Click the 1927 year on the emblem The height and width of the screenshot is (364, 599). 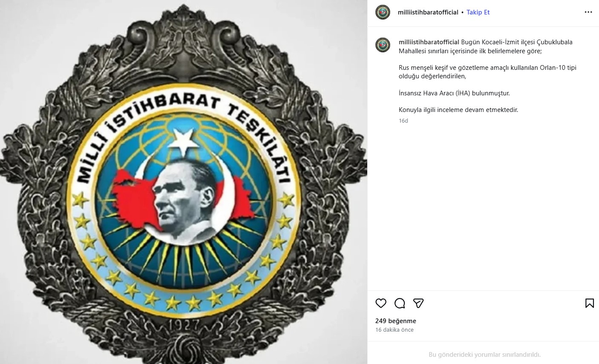[x=184, y=325]
